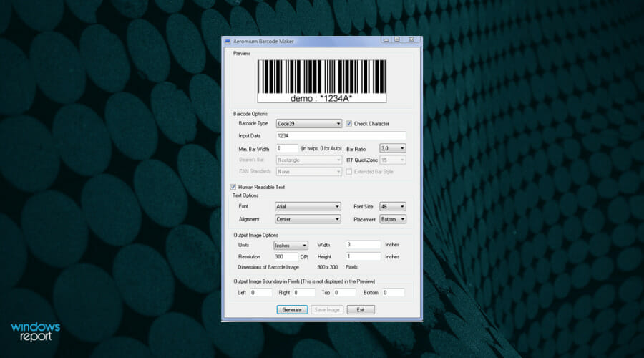The width and height of the screenshot is (644, 358).
Task: Toggle the Check Character checkbox
Action: (348, 124)
